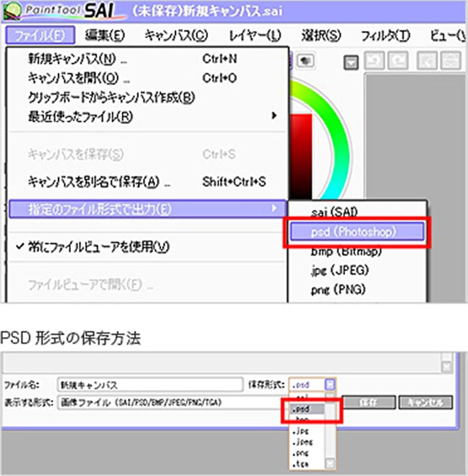Open the レイヤー(L) menu

click(255, 35)
